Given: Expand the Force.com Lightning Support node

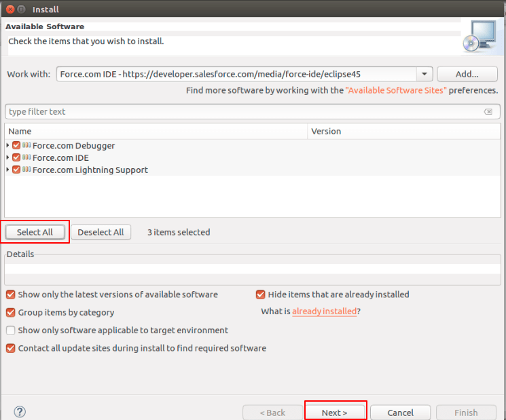Looking at the screenshot, I should tap(7, 170).
